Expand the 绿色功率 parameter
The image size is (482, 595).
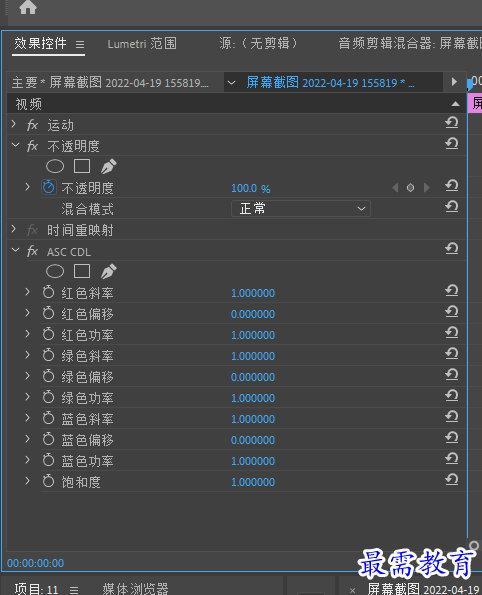click(27, 397)
